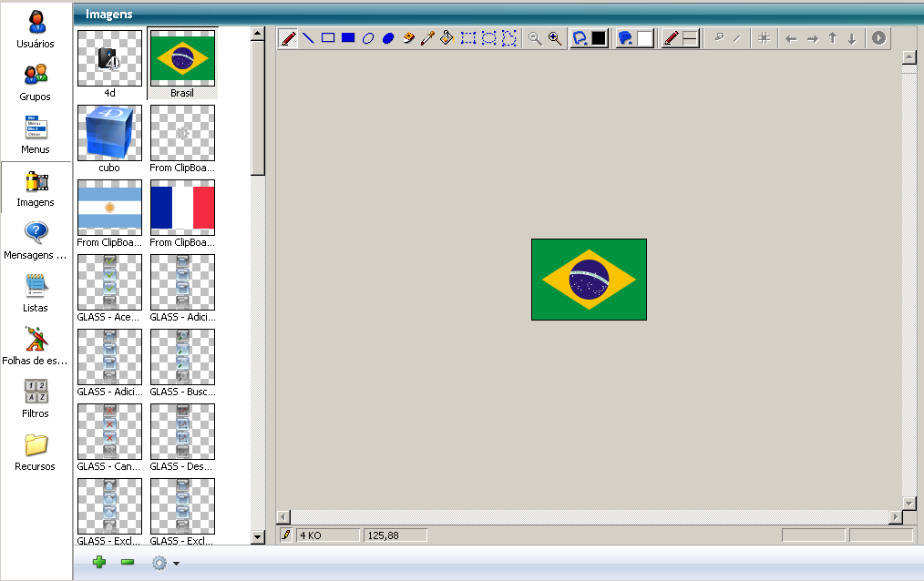
Task: Click the green plus add image button
Action: coord(99,563)
